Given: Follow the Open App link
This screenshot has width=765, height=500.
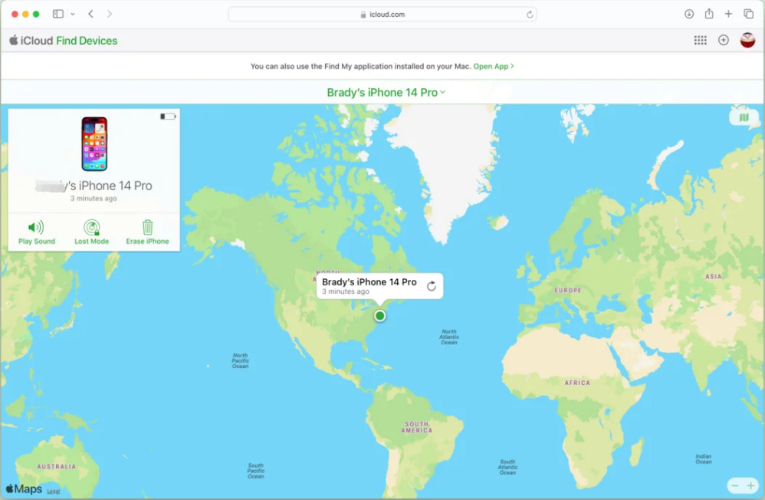Looking at the screenshot, I should pyautogui.click(x=493, y=66).
